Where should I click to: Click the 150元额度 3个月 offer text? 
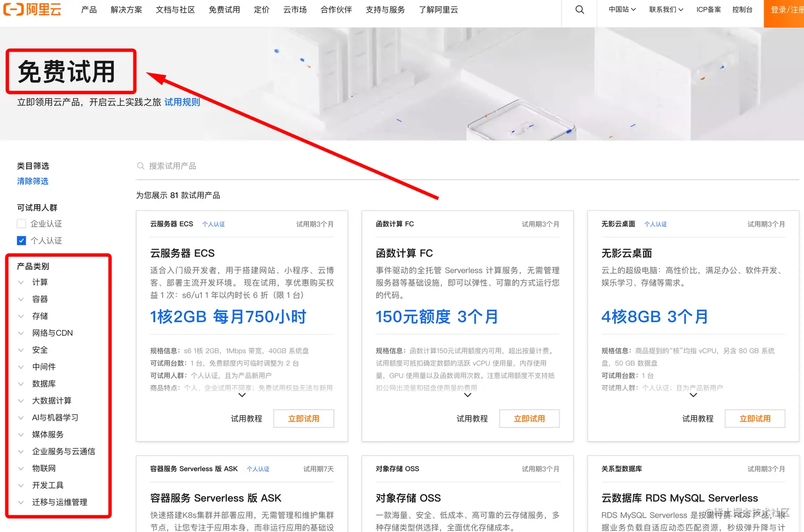pos(437,317)
